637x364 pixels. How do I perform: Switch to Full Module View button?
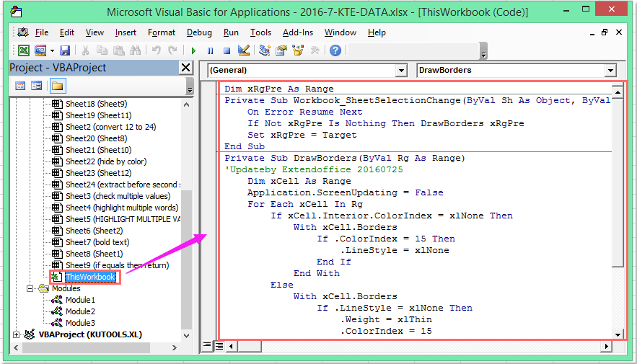pyautogui.click(x=218, y=345)
